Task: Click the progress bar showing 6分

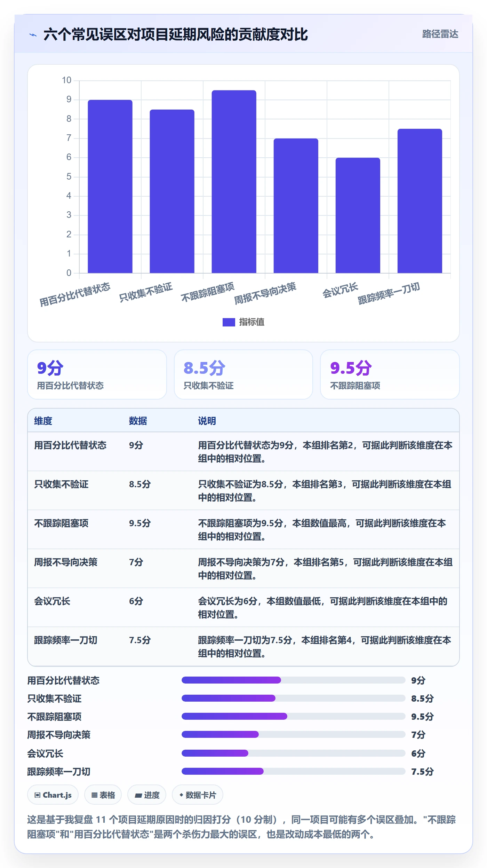Action: click(293, 753)
